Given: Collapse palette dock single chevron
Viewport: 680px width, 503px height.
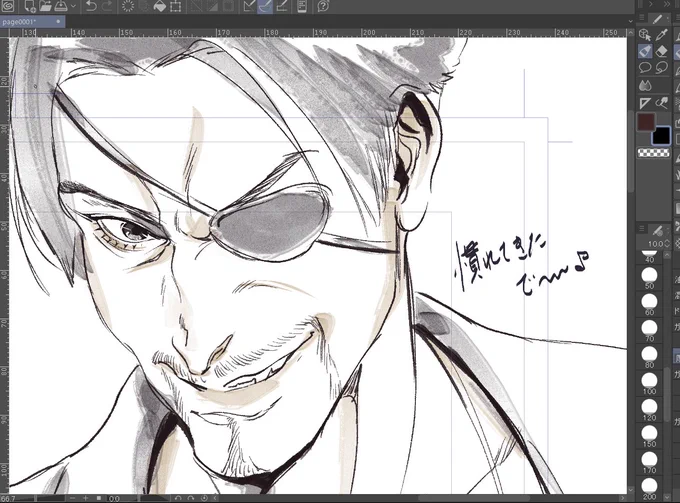Looking at the screenshot, I should pyautogui.click(x=651, y=4).
